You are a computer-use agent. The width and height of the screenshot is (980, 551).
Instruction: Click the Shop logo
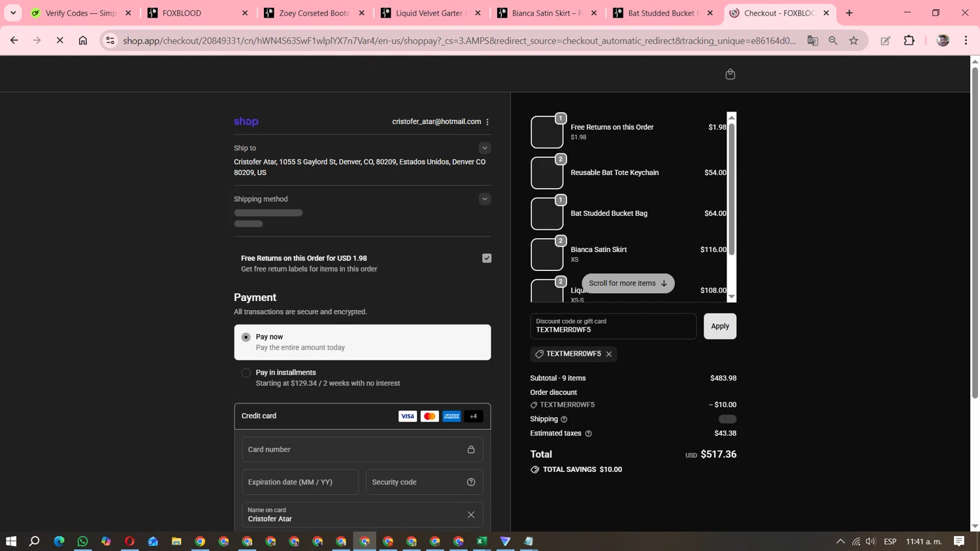[x=246, y=121]
